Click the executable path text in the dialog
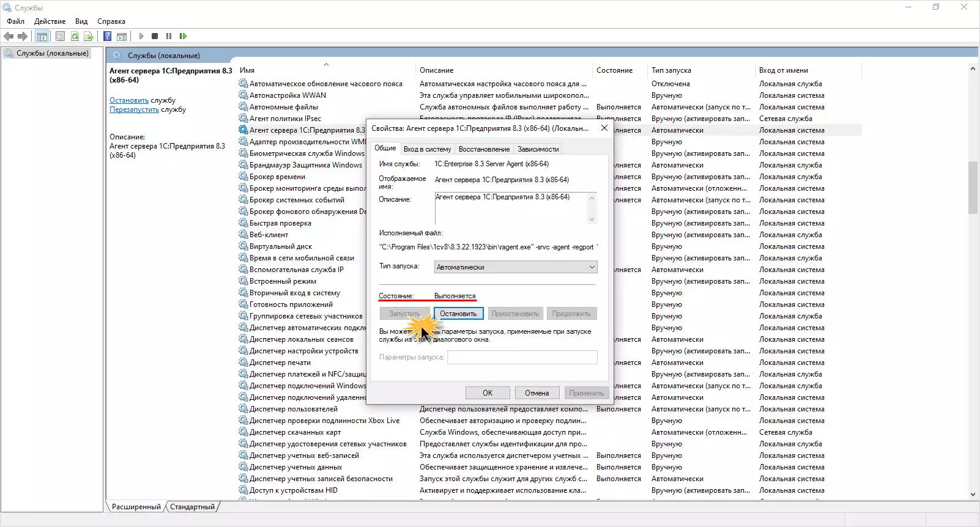This screenshot has width=980, height=527. click(488, 247)
